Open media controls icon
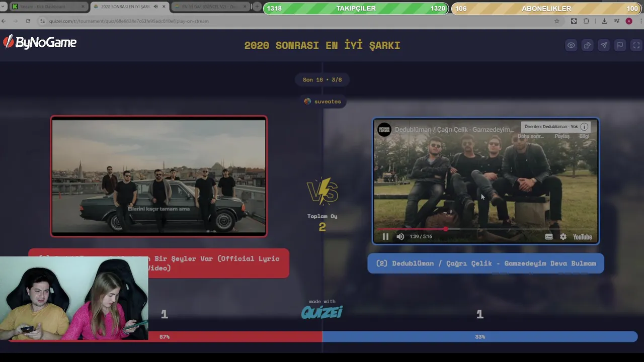The image size is (644, 362). [x=617, y=21]
